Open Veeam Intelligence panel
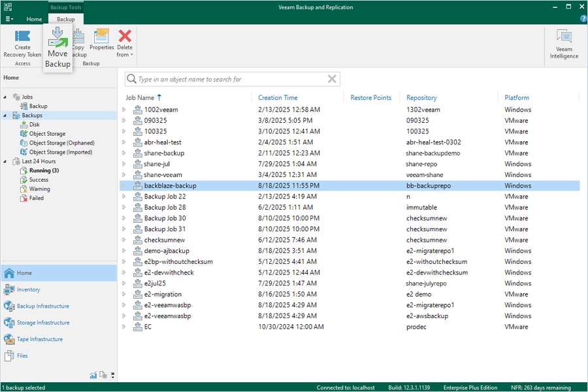Viewport: 588px width, 392px height. point(564,44)
